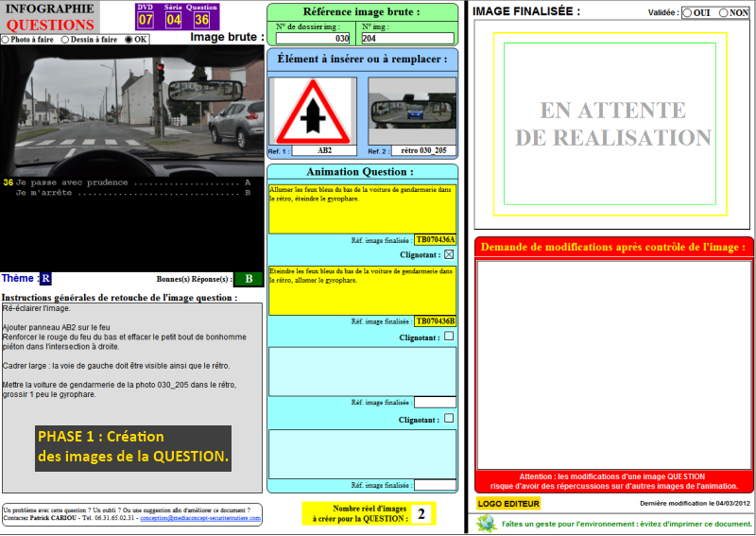Viewport: 756px width, 536px height.
Task: Click the modification request text area
Action: coord(613,365)
